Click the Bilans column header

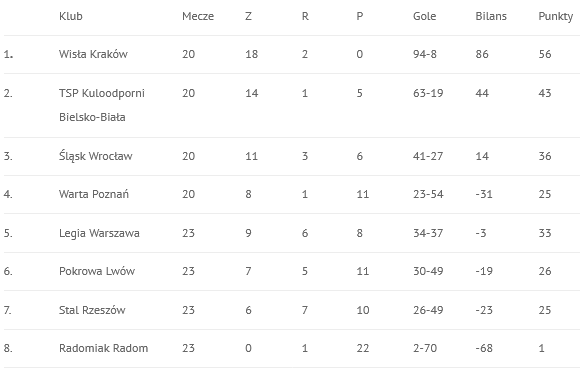[x=491, y=16]
